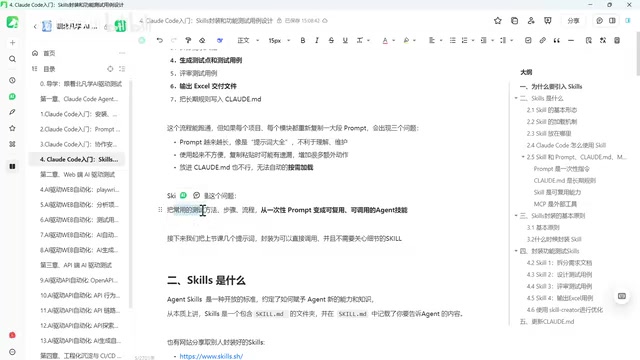Click the redo arrow in toolbar
The width and height of the screenshot is (640, 360).
(173, 40)
